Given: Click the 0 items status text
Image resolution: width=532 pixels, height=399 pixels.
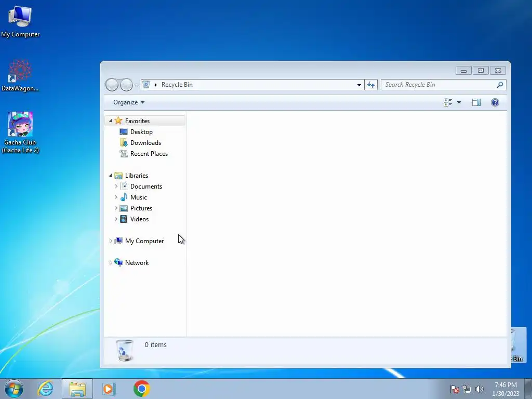Looking at the screenshot, I should pyautogui.click(x=155, y=345).
